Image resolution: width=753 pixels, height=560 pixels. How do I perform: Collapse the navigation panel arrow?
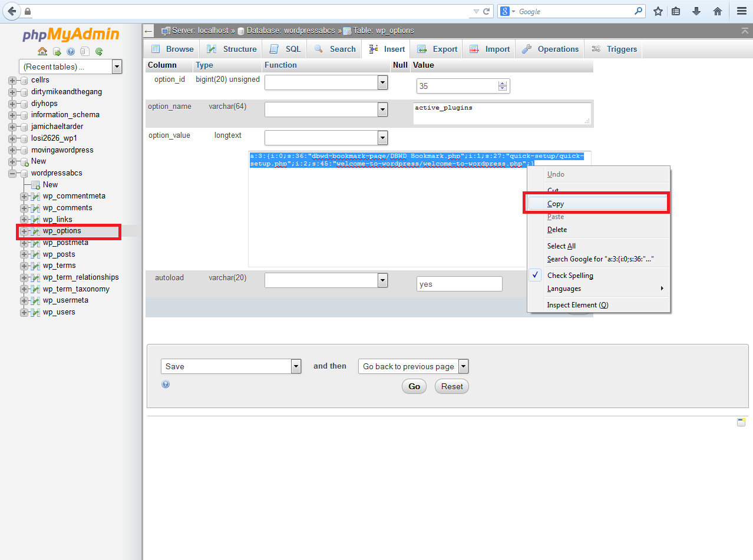coord(148,31)
